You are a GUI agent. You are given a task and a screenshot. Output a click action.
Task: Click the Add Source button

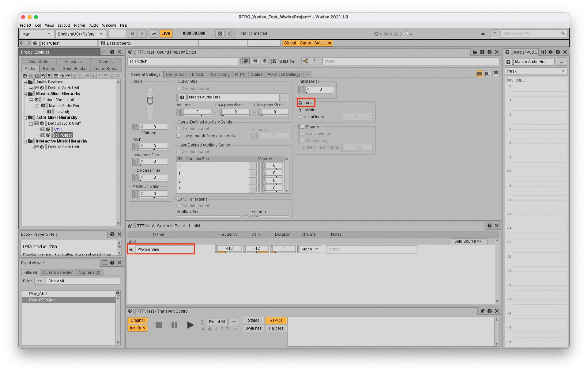(x=468, y=241)
